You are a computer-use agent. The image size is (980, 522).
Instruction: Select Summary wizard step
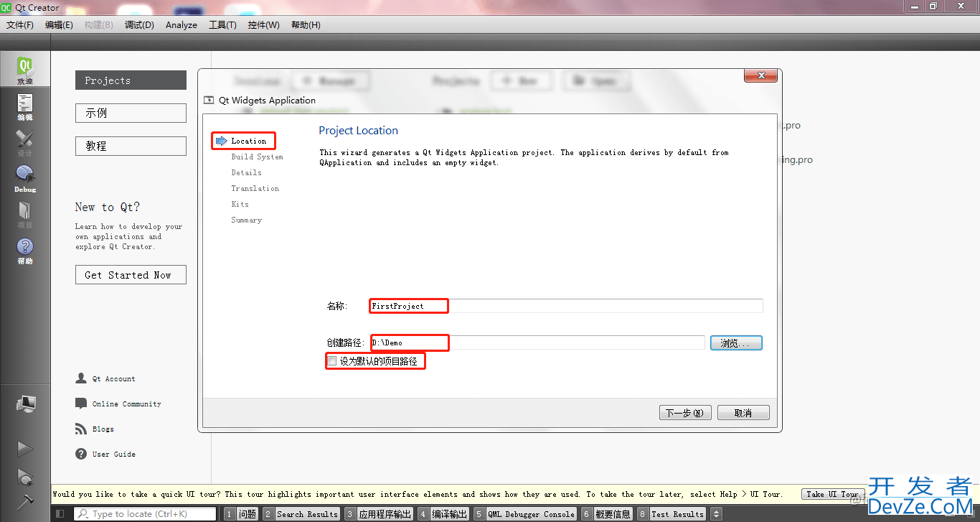tap(246, 220)
